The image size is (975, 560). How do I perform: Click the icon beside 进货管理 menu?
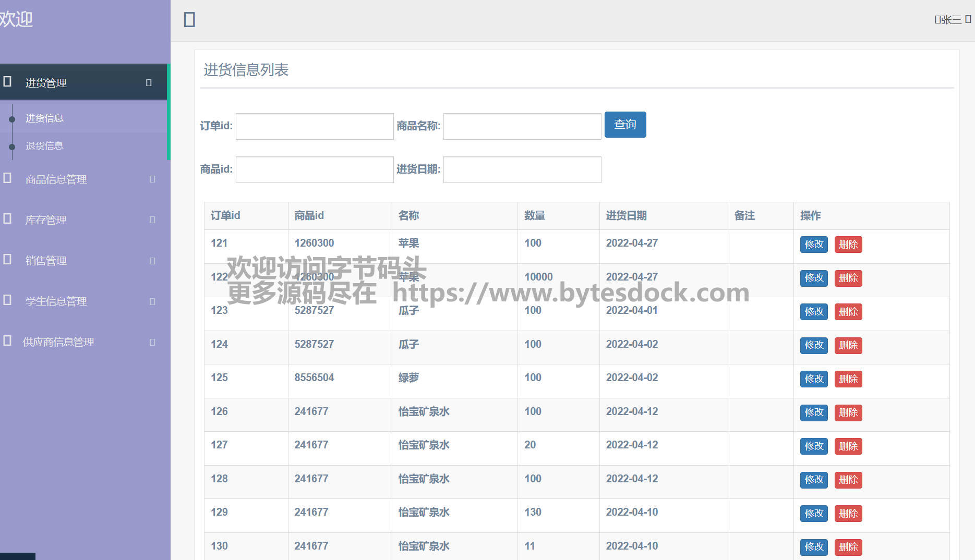tap(7, 82)
